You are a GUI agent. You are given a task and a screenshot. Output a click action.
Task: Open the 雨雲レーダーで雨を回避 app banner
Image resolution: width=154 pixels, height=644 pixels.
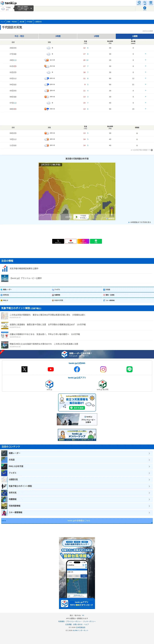pos(77,354)
